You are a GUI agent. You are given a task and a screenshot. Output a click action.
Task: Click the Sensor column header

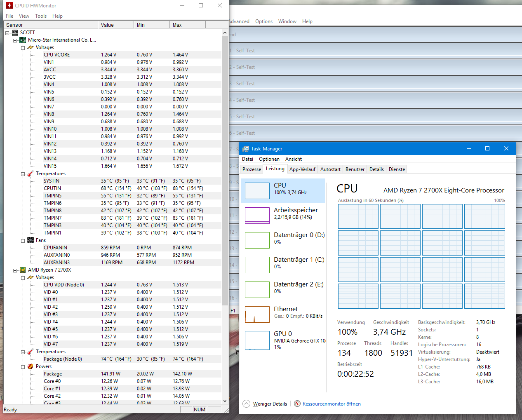click(x=51, y=25)
